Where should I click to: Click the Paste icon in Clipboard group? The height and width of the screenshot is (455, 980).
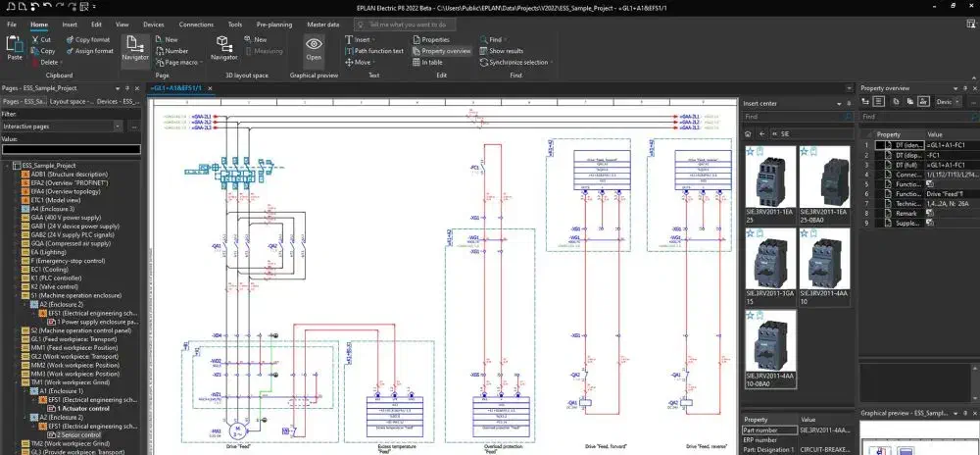click(15, 47)
